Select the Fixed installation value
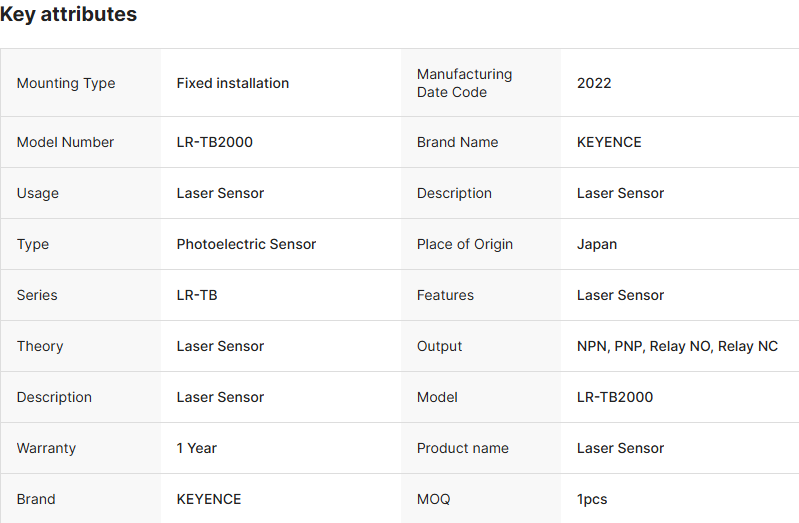The width and height of the screenshot is (799, 523). pos(233,83)
